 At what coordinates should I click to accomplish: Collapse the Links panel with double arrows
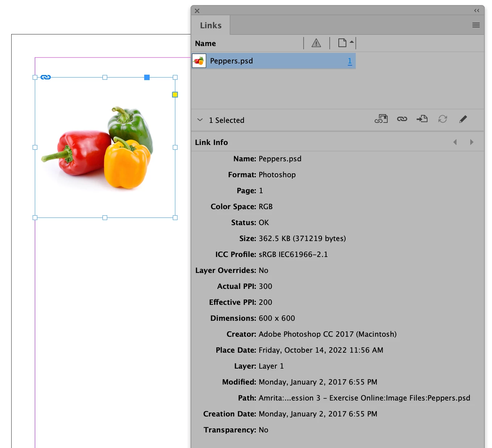[477, 11]
